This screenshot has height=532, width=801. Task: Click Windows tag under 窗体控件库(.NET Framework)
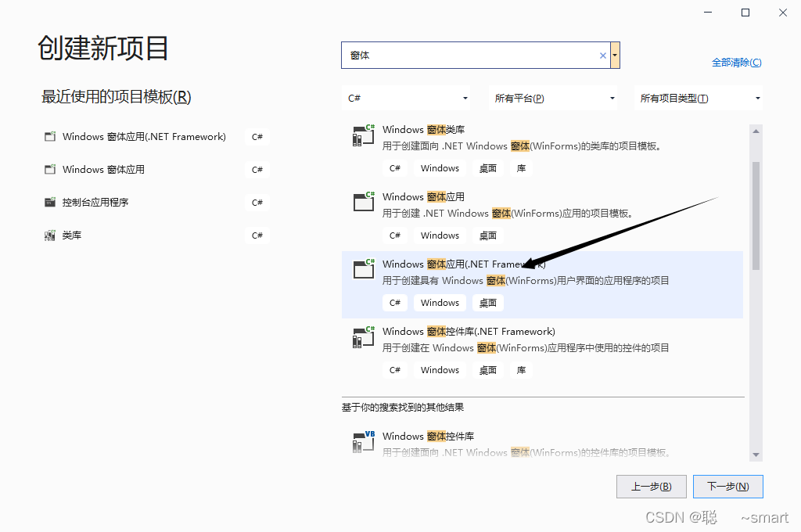tap(440, 370)
